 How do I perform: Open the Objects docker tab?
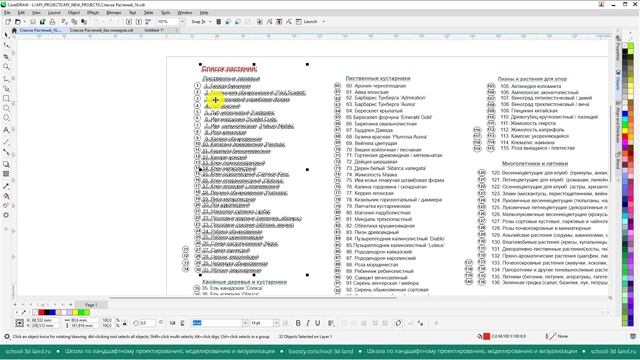click(618, 82)
